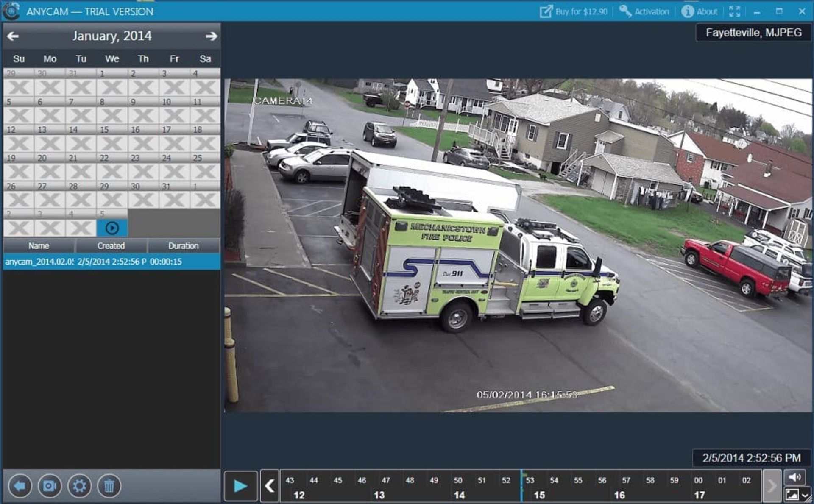Screen dimensions: 814x504
Task: Play the recorded video
Action: click(240, 486)
